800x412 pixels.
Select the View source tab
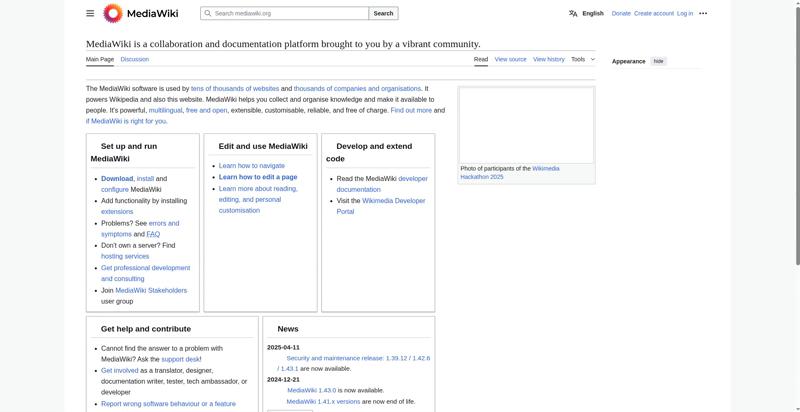coord(510,60)
